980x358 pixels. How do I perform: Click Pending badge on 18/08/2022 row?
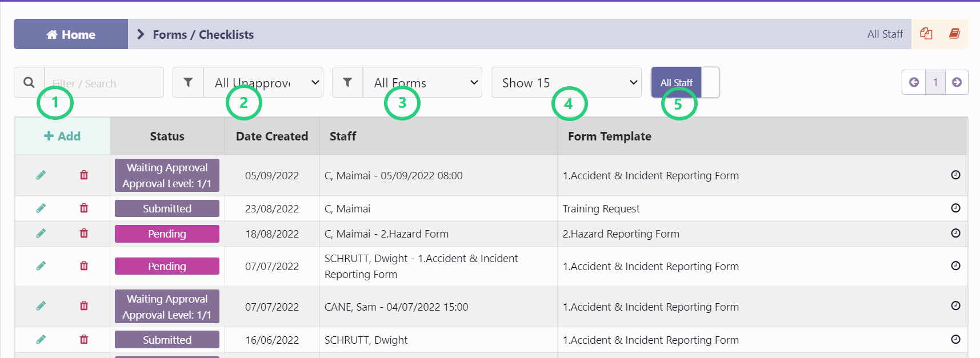167,234
